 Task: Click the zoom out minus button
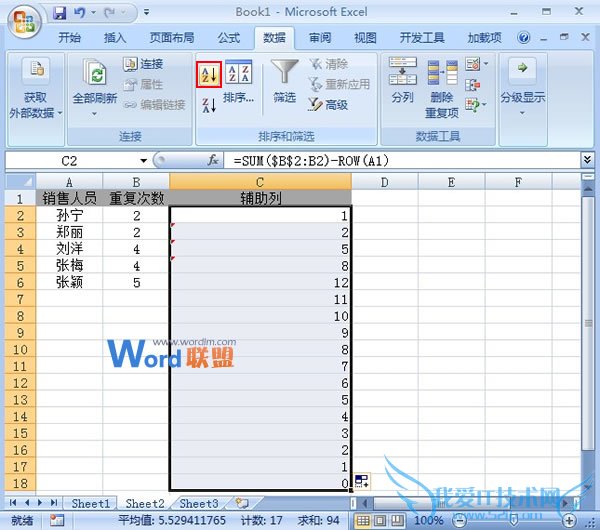pyautogui.click(x=459, y=520)
